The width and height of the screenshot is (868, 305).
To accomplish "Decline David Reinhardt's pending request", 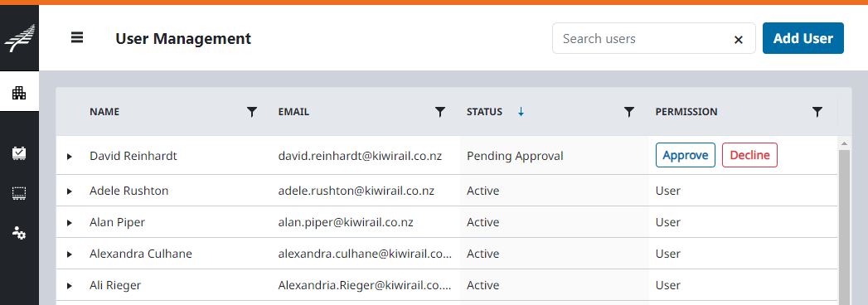I will [749, 155].
